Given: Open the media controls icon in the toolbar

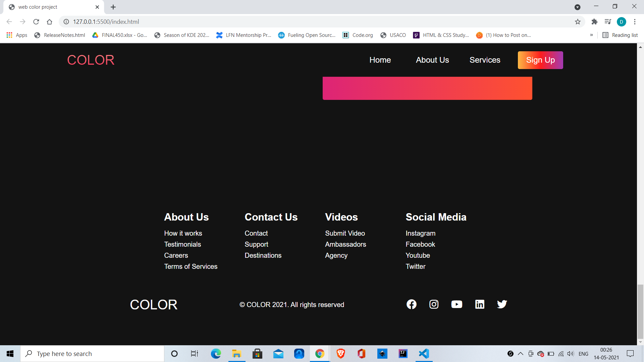Looking at the screenshot, I should click(608, 21).
